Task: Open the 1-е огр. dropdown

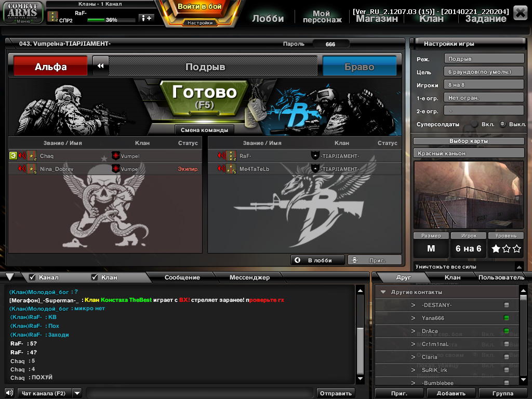Action: point(484,98)
